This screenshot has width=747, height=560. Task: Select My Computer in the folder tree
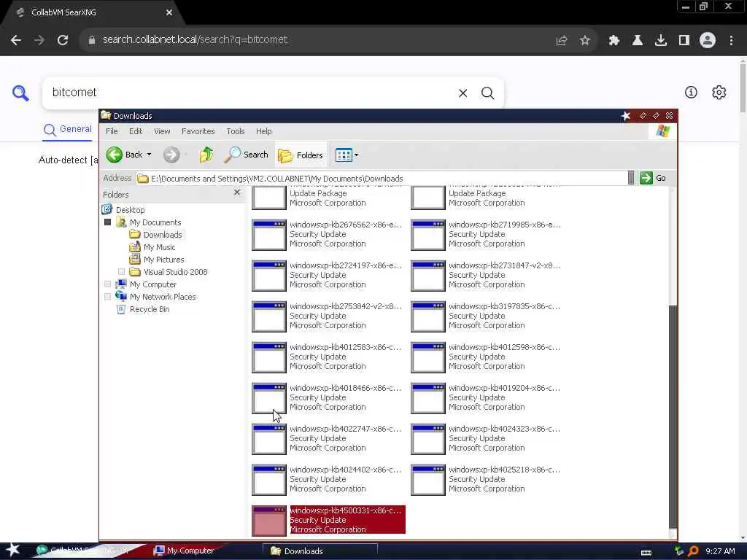coord(153,284)
